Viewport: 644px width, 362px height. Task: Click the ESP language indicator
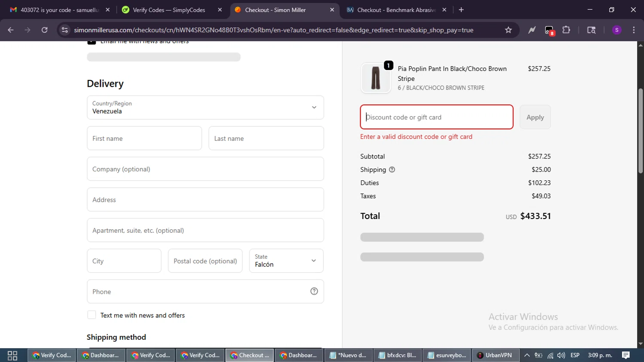click(x=575, y=356)
